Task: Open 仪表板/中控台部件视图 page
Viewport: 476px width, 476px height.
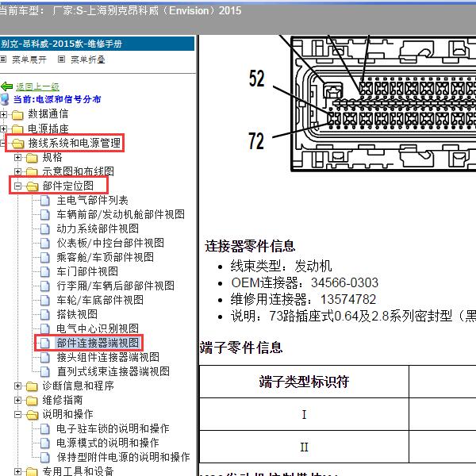Action: [110, 244]
